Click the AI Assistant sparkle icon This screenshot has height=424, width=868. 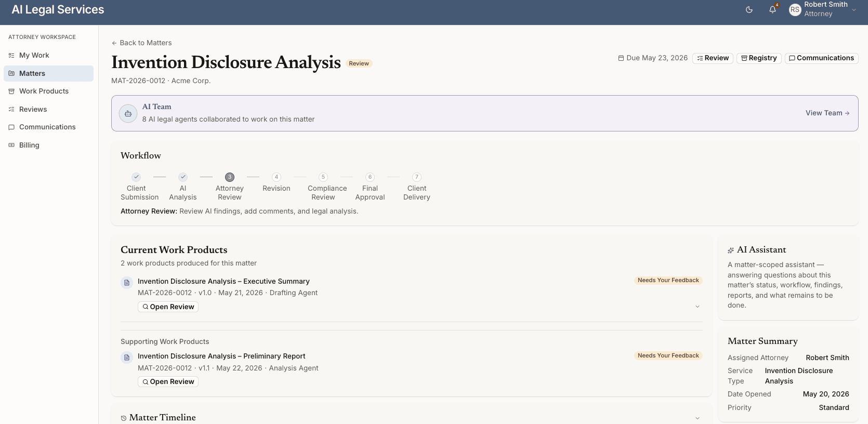tap(731, 250)
